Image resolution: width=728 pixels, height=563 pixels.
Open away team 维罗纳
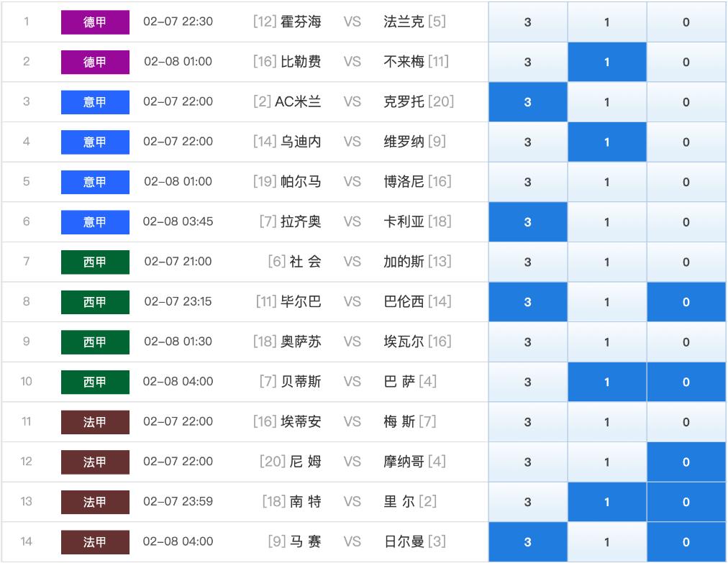[404, 142]
